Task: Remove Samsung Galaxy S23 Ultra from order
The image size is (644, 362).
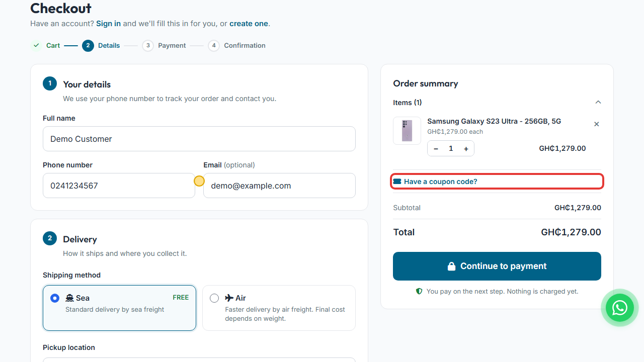Action: [597, 124]
